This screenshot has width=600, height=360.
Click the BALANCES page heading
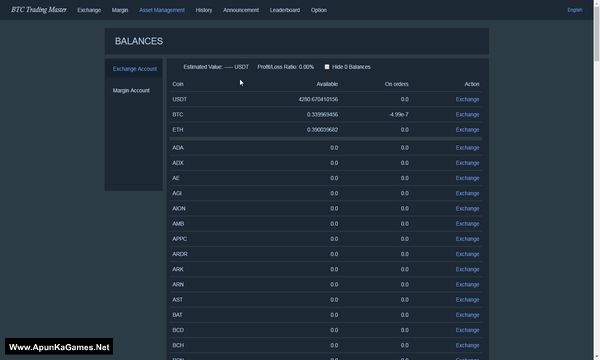pyautogui.click(x=139, y=41)
